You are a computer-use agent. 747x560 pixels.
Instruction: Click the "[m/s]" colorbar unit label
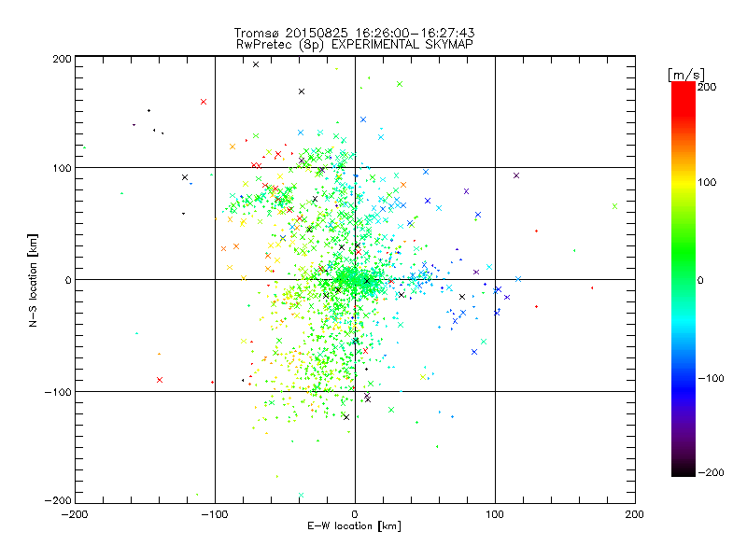686,75
